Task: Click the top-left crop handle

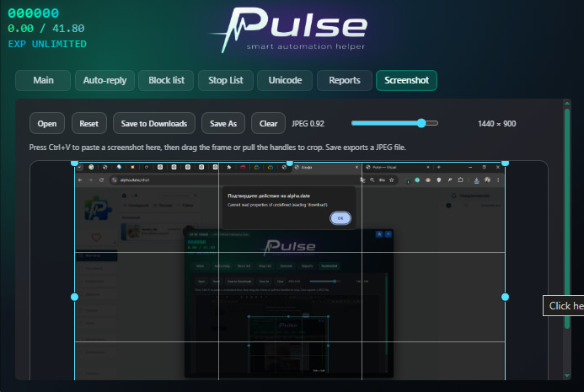Action: (74, 163)
